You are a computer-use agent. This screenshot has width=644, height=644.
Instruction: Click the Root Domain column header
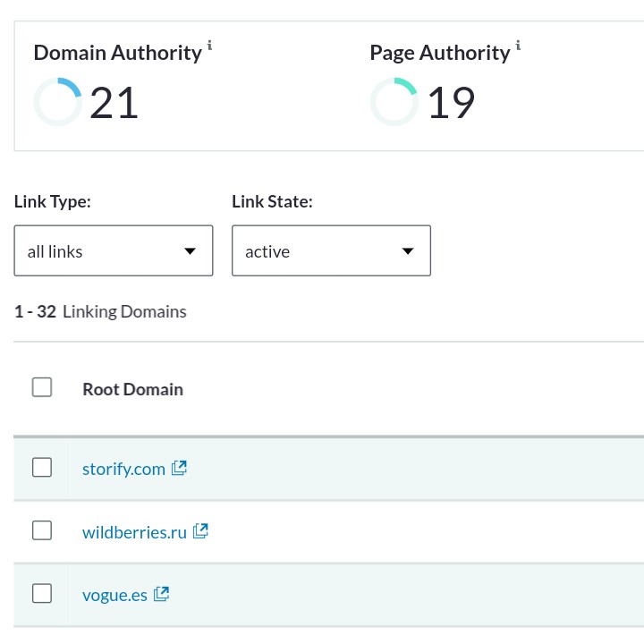(x=133, y=389)
